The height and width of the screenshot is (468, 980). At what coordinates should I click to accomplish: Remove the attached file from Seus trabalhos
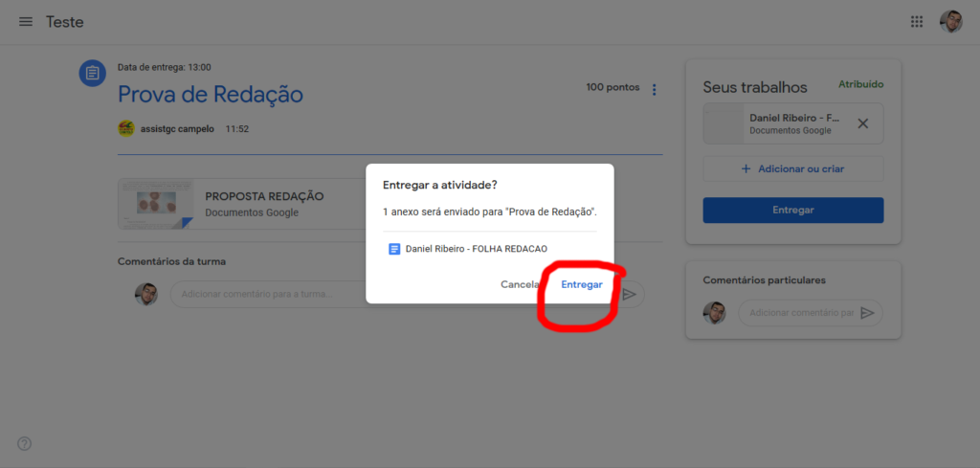862,123
